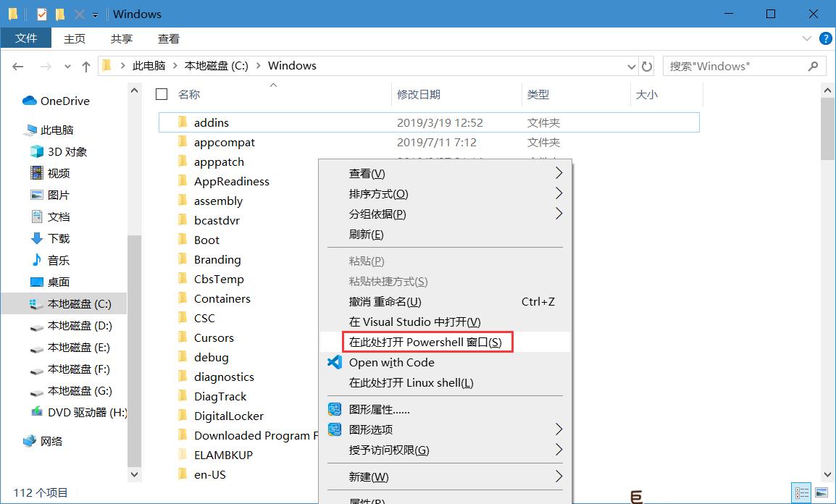Open the address bar history dropdown
The height and width of the screenshot is (504, 836).
pyautogui.click(x=631, y=66)
